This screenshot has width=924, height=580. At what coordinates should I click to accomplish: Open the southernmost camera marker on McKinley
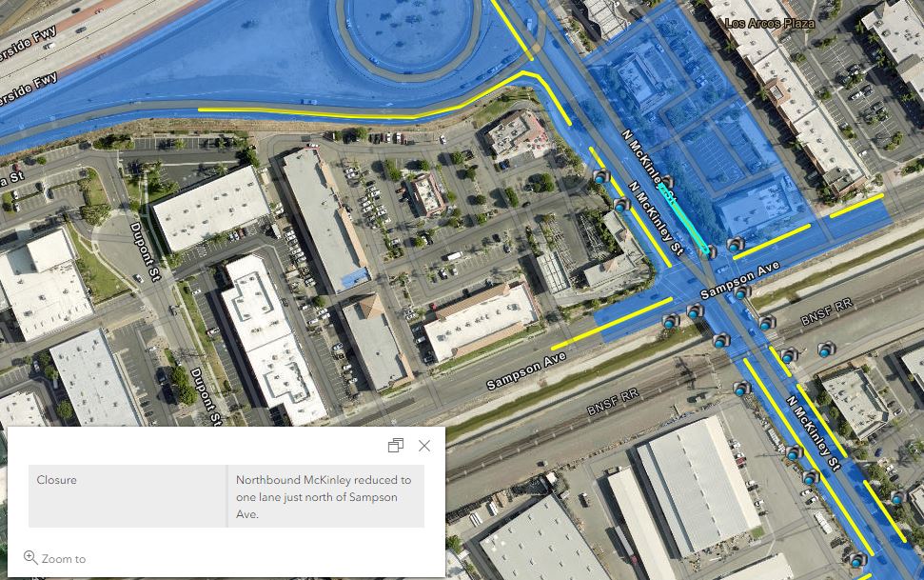pyautogui.click(x=858, y=559)
